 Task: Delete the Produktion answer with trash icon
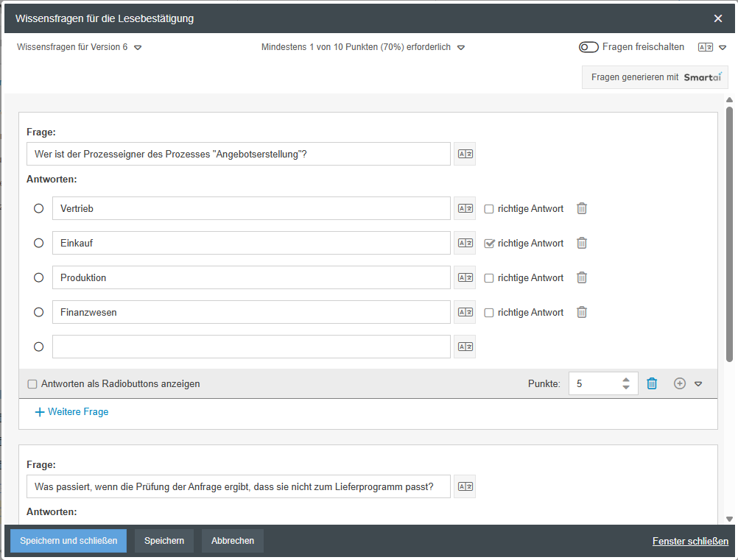582,277
